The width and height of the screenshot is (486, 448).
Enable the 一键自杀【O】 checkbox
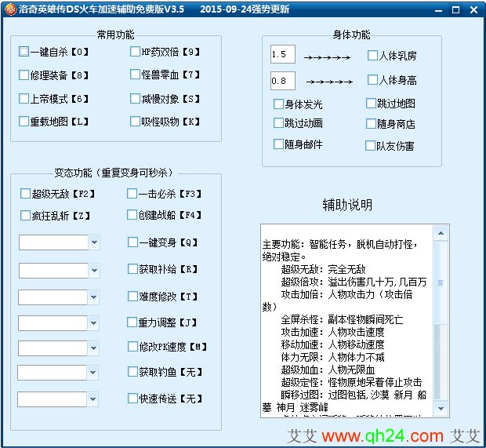[24, 52]
